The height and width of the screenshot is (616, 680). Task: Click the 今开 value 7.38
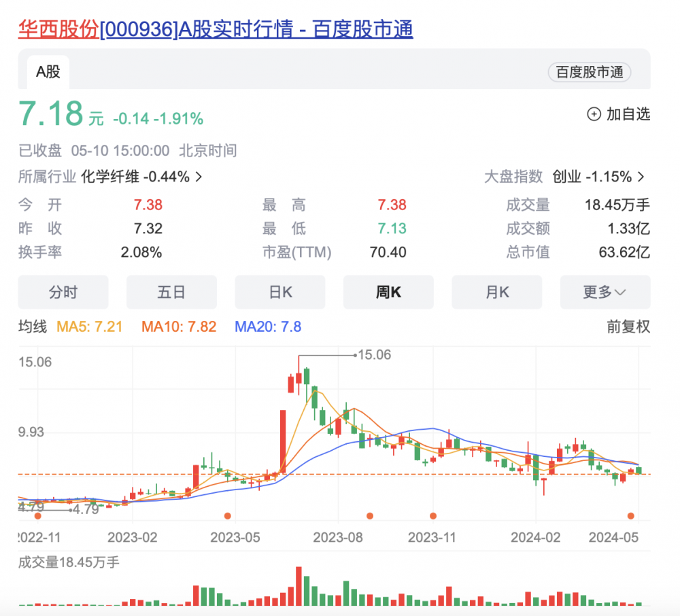coord(148,205)
